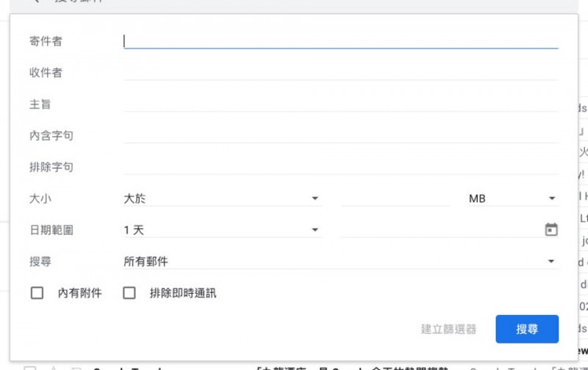Focus the 內含字句 input field
The width and height of the screenshot is (588, 370).
pyautogui.click(x=341, y=136)
